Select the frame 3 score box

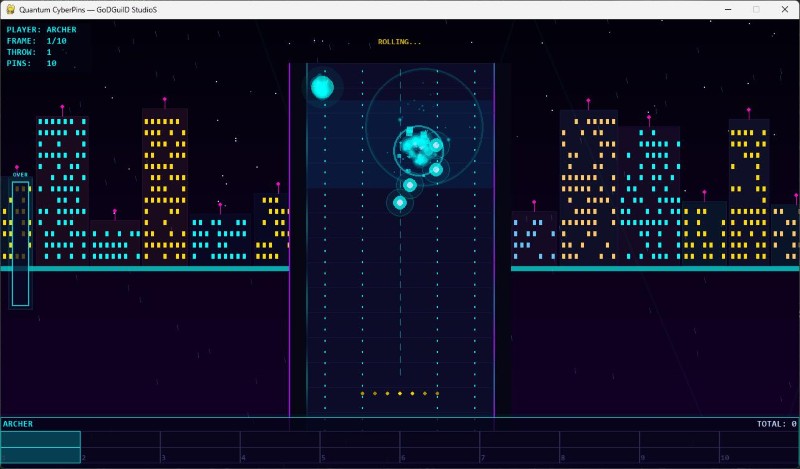[x=200, y=447]
